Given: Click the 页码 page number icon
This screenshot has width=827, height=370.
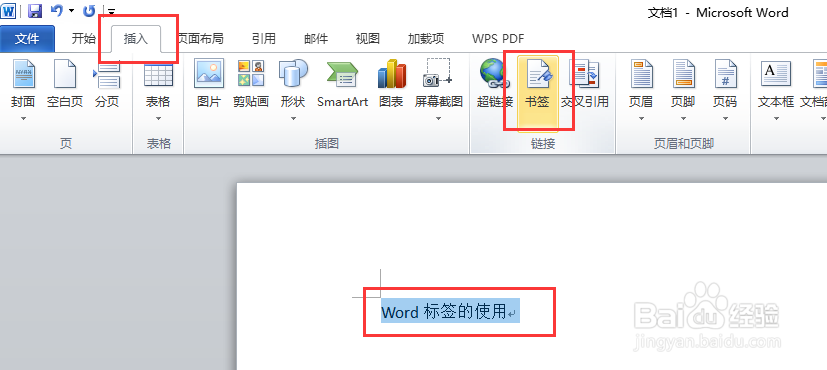Looking at the screenshot, I should (725, 74).
